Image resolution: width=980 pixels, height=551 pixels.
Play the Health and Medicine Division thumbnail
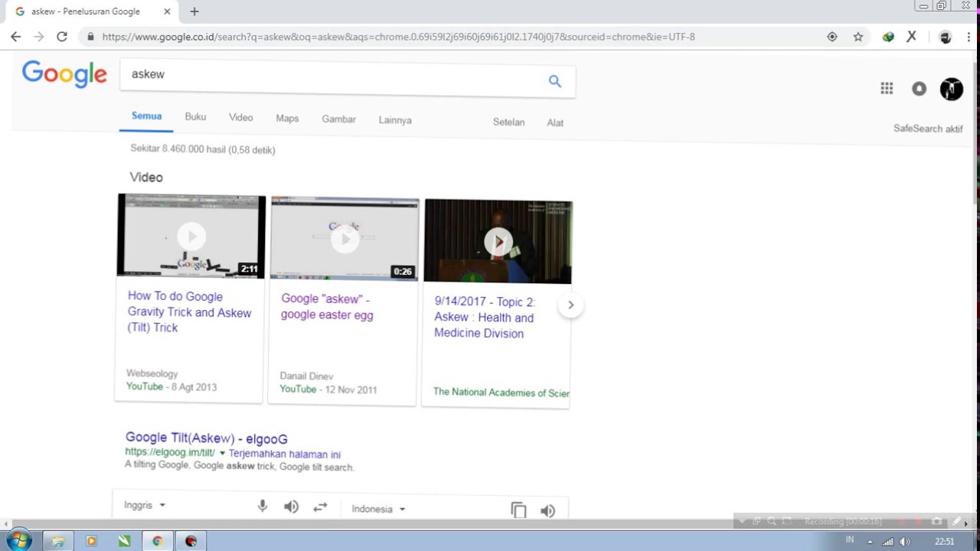tap(498, 242)
